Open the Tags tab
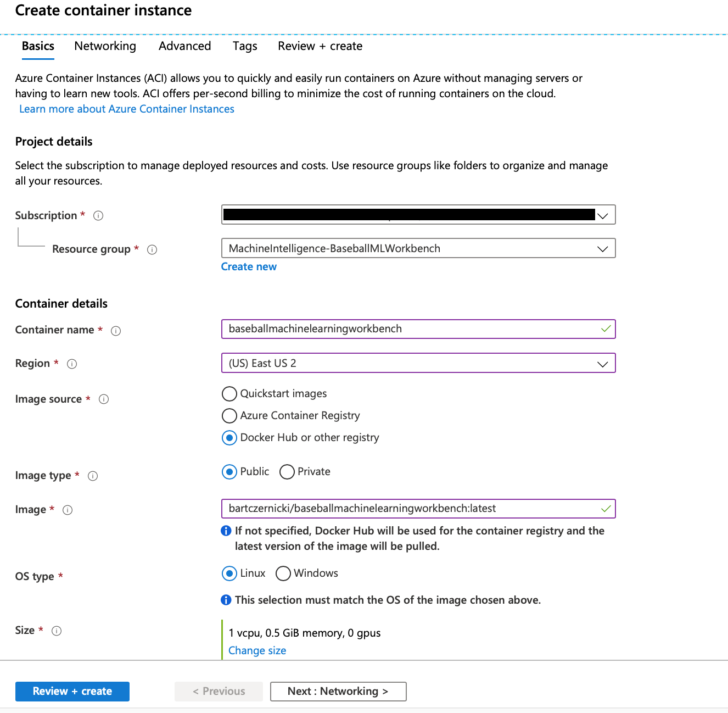The width and height of the screenshot is (728, 713). pos(245,46)
